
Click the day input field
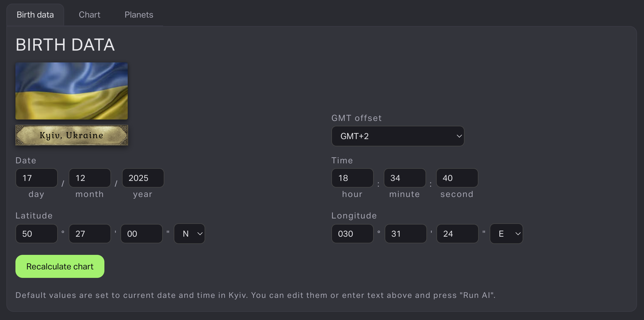(x=36, y=178)
